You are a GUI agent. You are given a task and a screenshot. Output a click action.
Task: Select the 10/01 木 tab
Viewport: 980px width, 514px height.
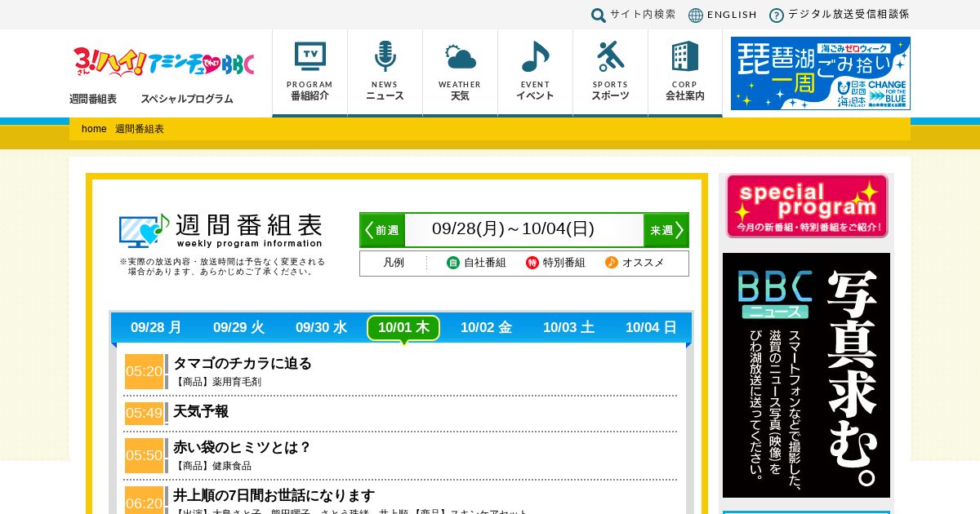click(403, 328)
